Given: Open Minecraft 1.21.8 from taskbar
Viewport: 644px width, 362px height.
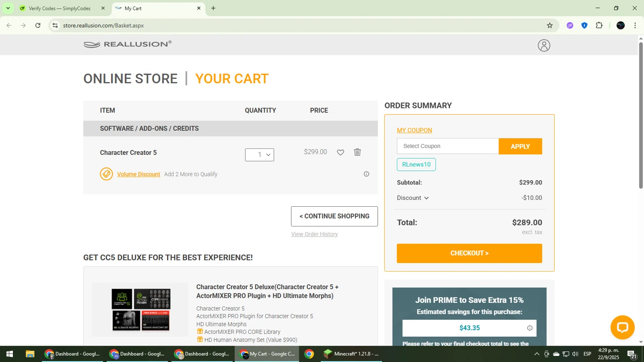Looking at the screenshot, I should (x=351, y=354).
